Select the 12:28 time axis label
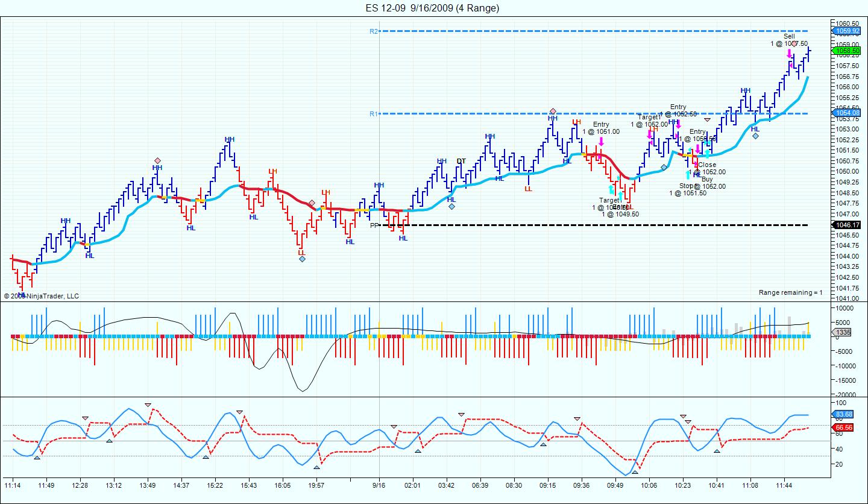Viewport: 868px width, 504px height. tap(80, 485)
